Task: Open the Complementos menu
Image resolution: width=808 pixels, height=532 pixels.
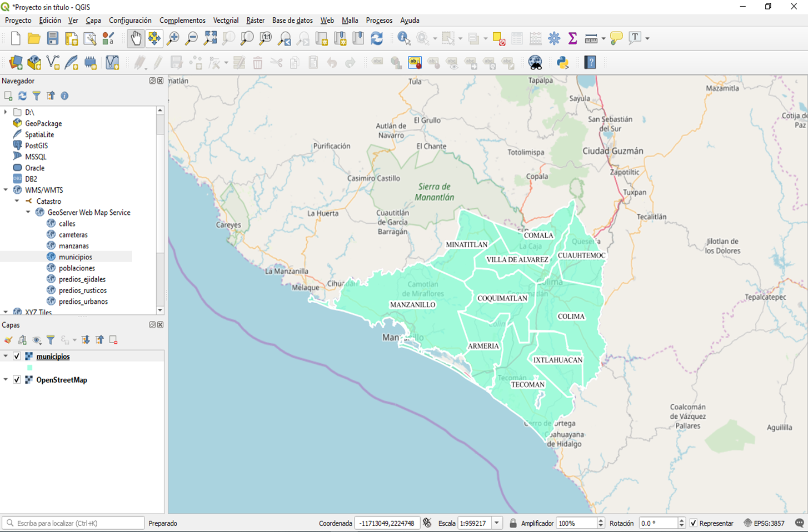Action: pyautogui.click(x=182, y=21)
